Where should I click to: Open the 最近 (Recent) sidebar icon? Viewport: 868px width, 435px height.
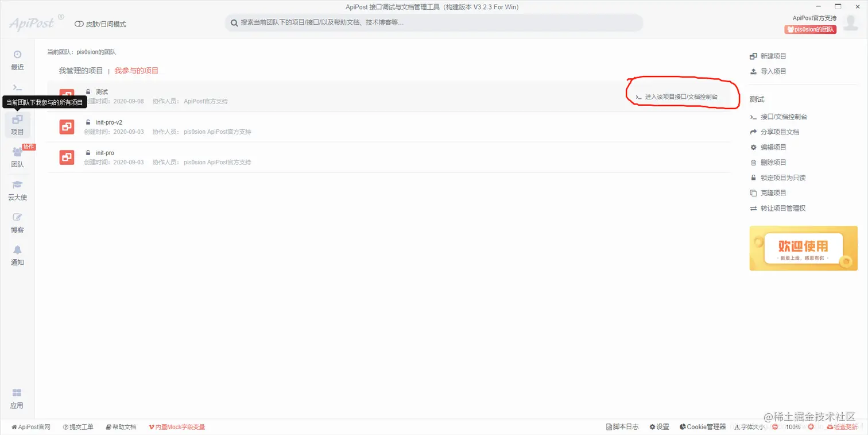tap(17, 60)
